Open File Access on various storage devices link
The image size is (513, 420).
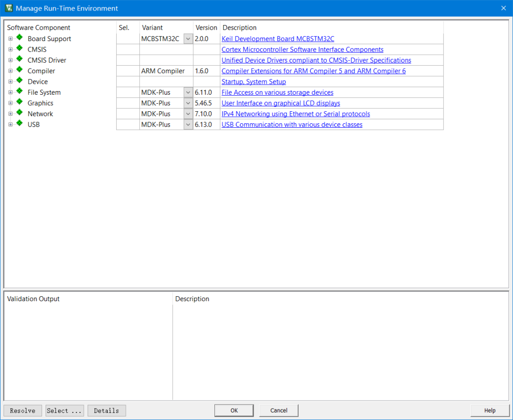click(278, 92)
